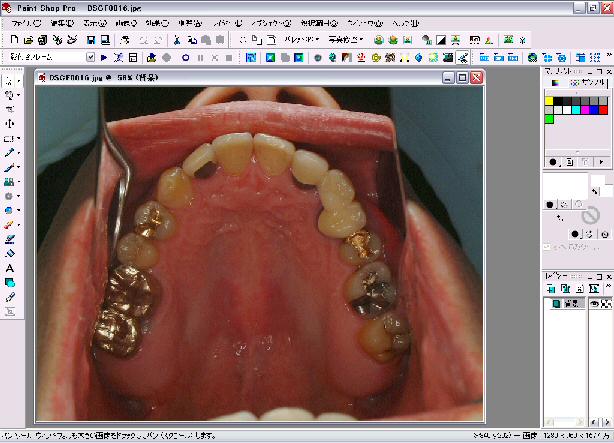The image size is (614, 443).
Task: Click the Start script recording circle icon
Action: click(x=186, y=58)
